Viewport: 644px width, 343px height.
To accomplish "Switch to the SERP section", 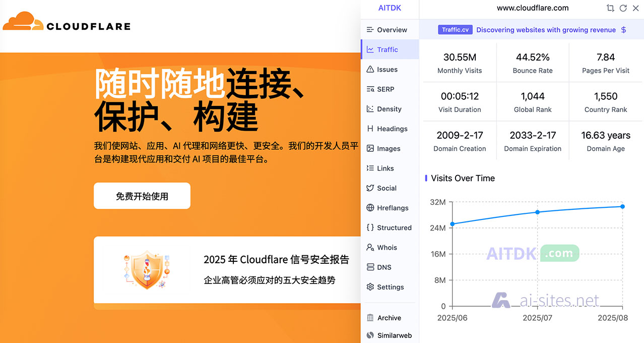I will (385, 89).
